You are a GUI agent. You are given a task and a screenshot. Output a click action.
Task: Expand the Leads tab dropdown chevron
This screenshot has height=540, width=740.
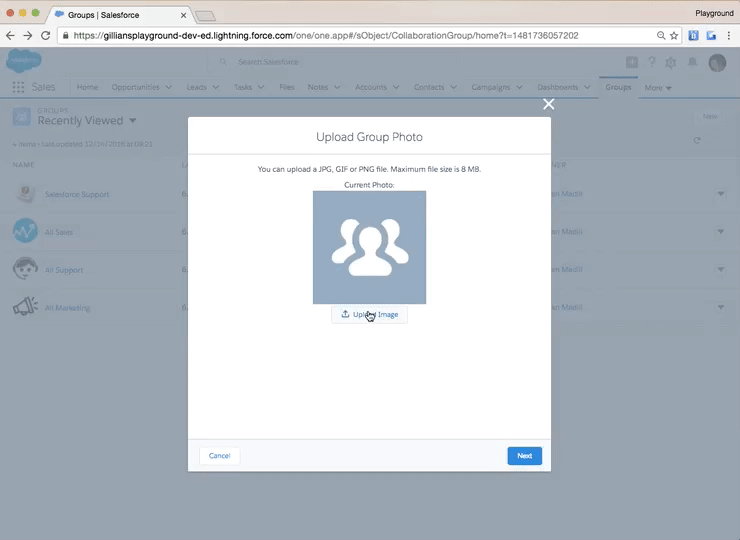(216, 87)
